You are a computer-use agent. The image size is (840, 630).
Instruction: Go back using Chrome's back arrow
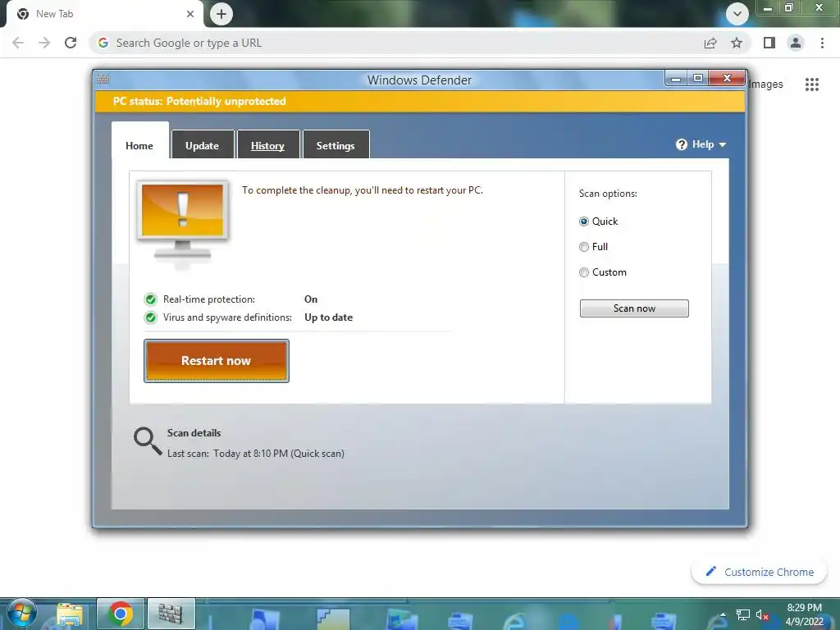pyautogui.click(x=18, y=43)
